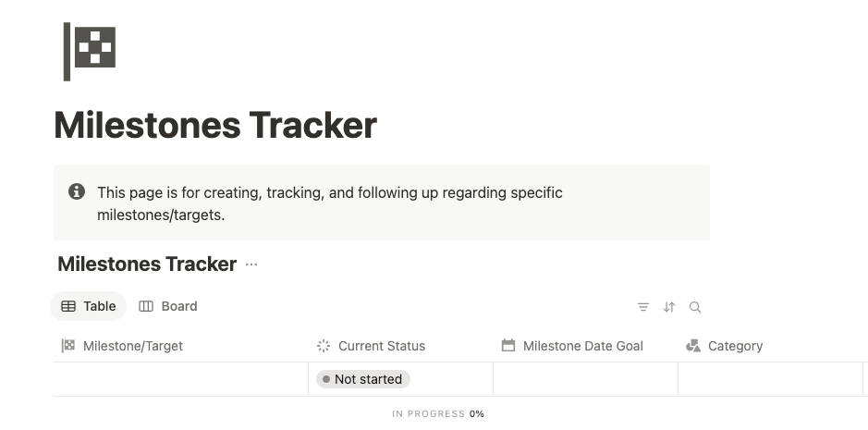
Task: Open the Milestone/Target column header menu
Action: [x=132, y=346]
